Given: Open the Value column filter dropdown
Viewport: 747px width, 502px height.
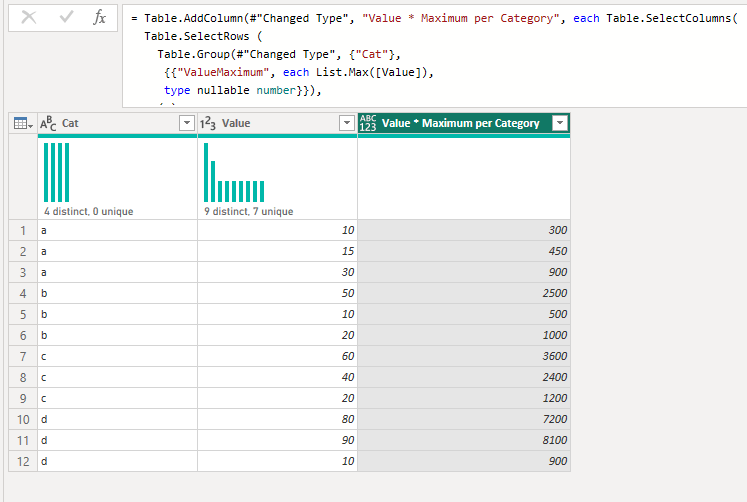Looking at the screenshot, I should tap(346, 123).
